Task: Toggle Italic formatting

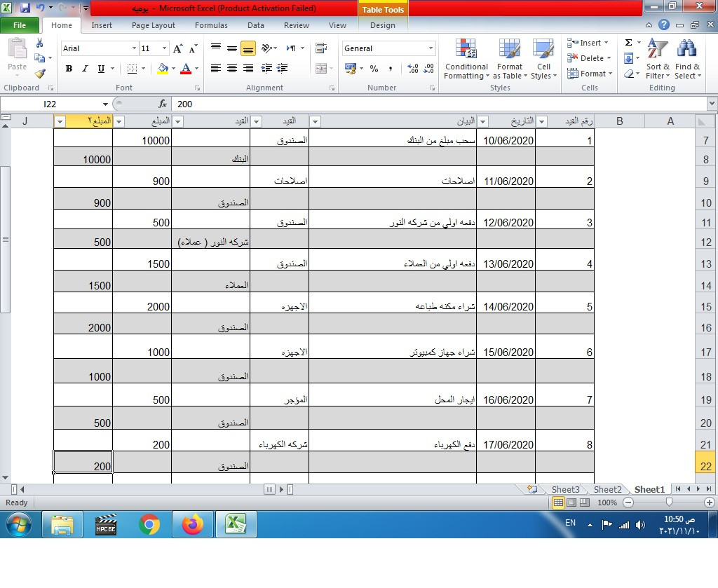Action: click(85, 69)
